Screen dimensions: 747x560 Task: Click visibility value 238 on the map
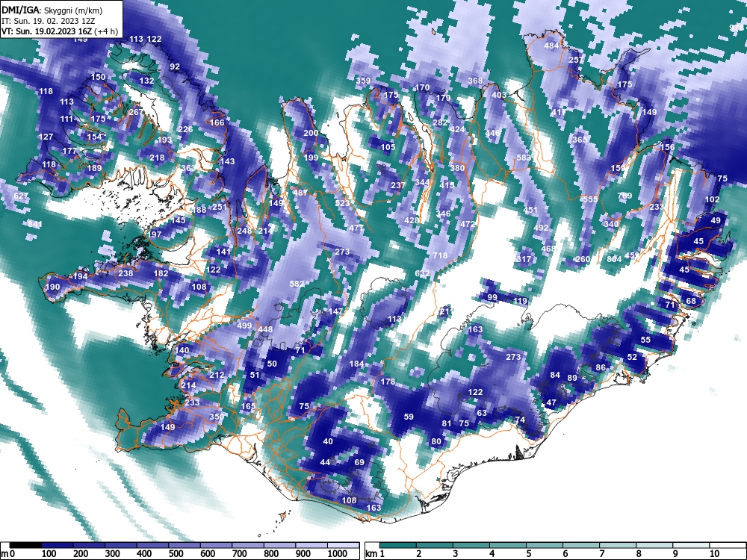click(125, 273)
